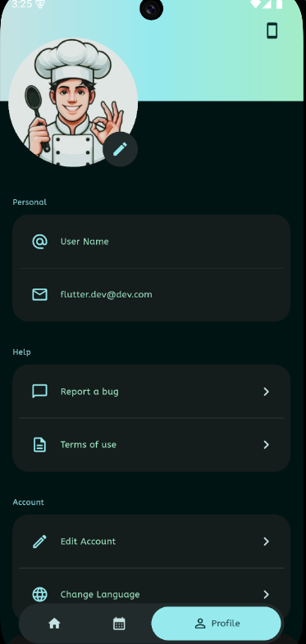Viewport: 306px width, 644px height.
Task: Click the Account section heading
Action: tap(29, 502)
